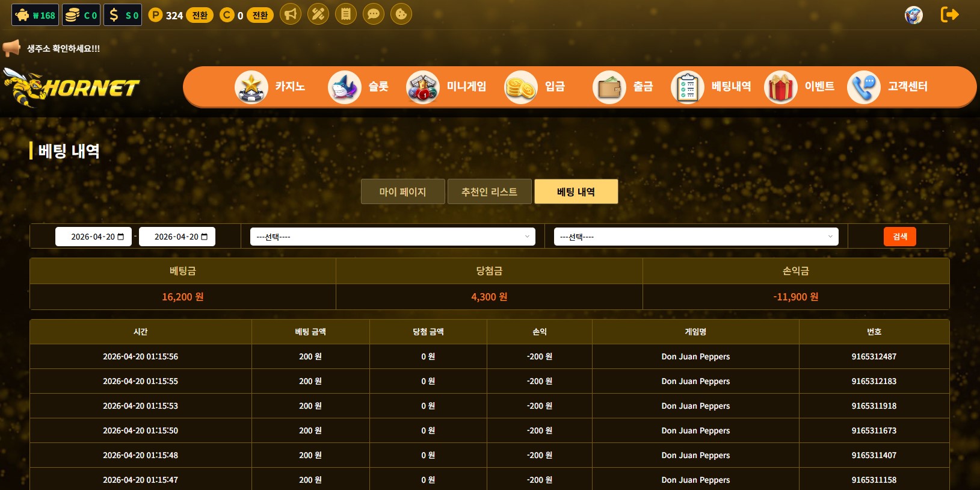This screenshot has width=980, height=490.
Task: Click the HORNET logo
Action: 72,88
